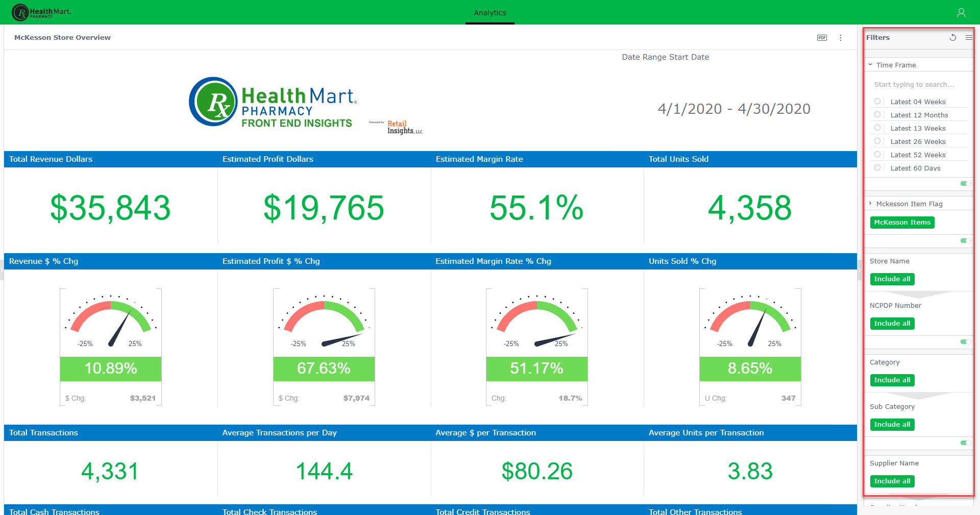The image size is (980, 515).
Task: Open the Filters panel hamburger menu
Action: pos(969,38)
